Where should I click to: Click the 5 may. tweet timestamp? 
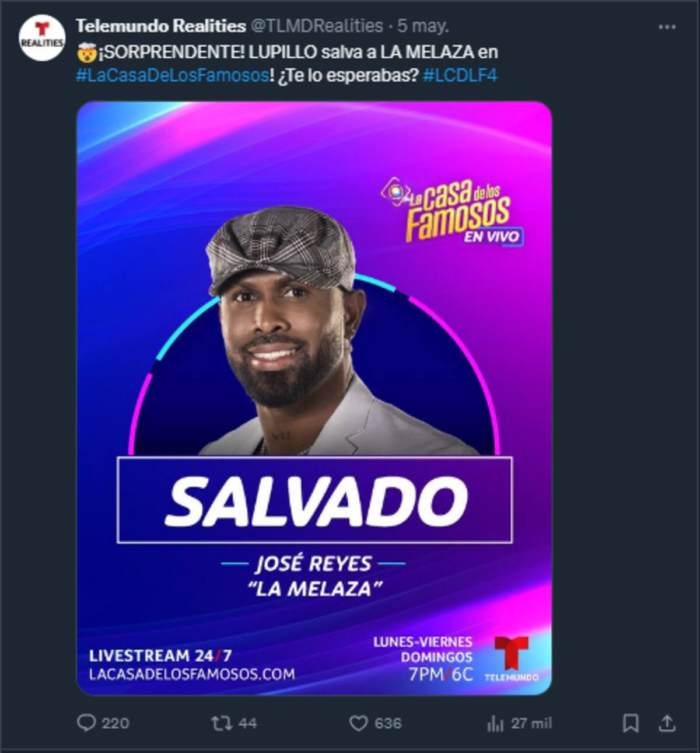tap(423, 26)
